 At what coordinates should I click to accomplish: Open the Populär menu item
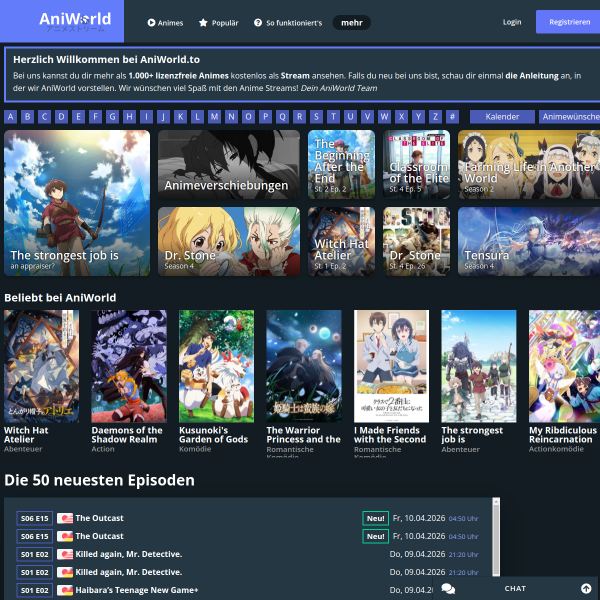pyautogui.click(x=218, y=23)
